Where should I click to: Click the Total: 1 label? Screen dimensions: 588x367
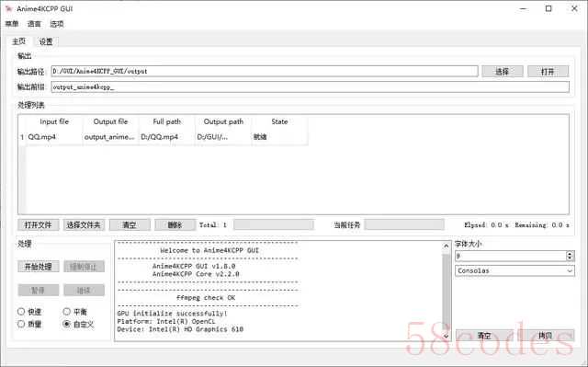213,225
